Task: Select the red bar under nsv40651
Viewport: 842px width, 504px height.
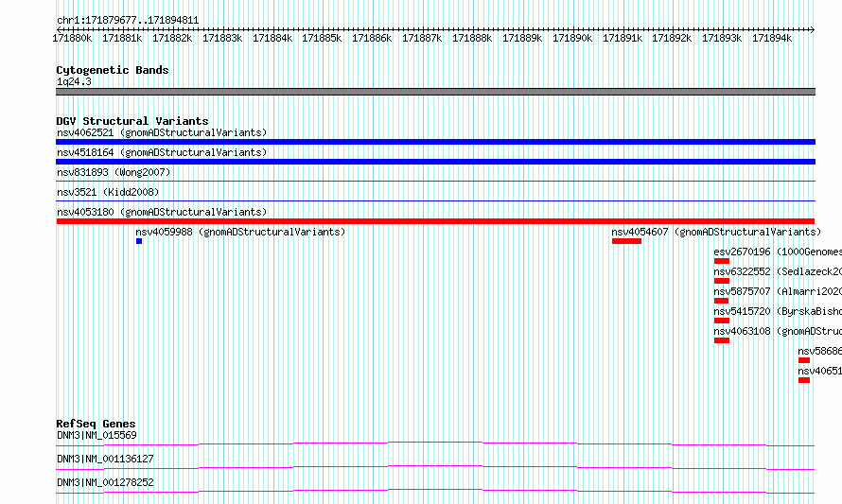Action: click(804, 380)
